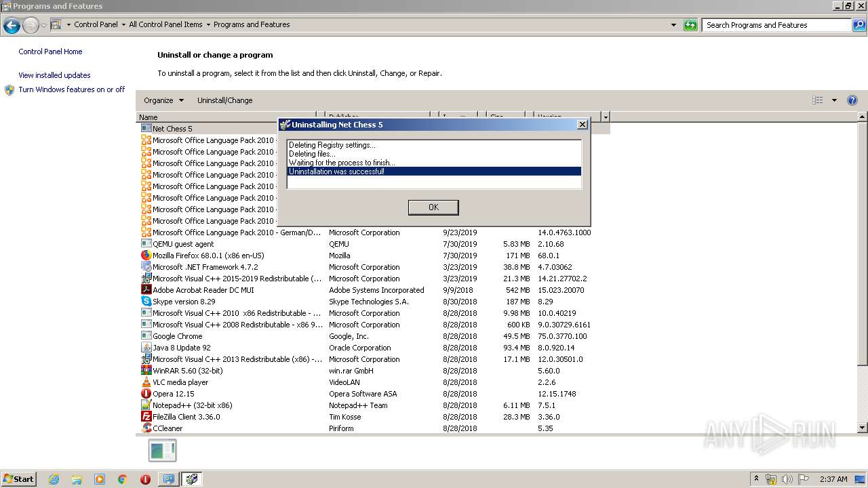The height and width of the screenshot is (488, 868).
Task: Select 'Deleting Registry settings...' log line
Action: pos(434,145)
